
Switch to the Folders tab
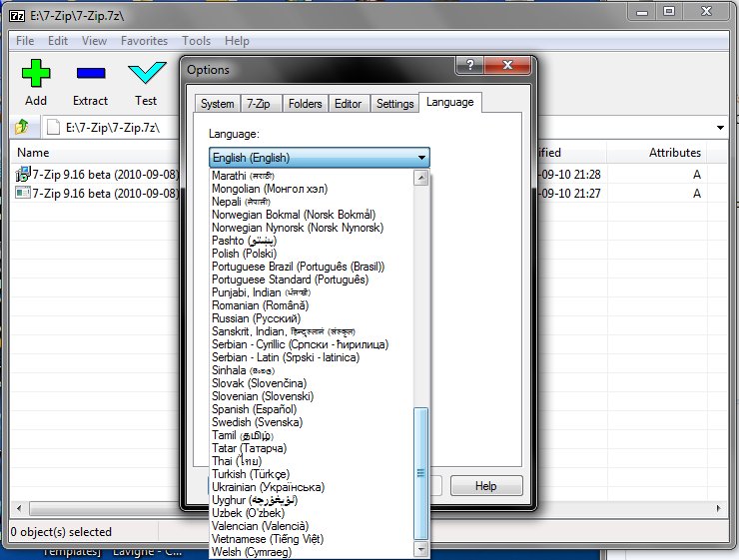pyautogui.click(x=305, y=104)
